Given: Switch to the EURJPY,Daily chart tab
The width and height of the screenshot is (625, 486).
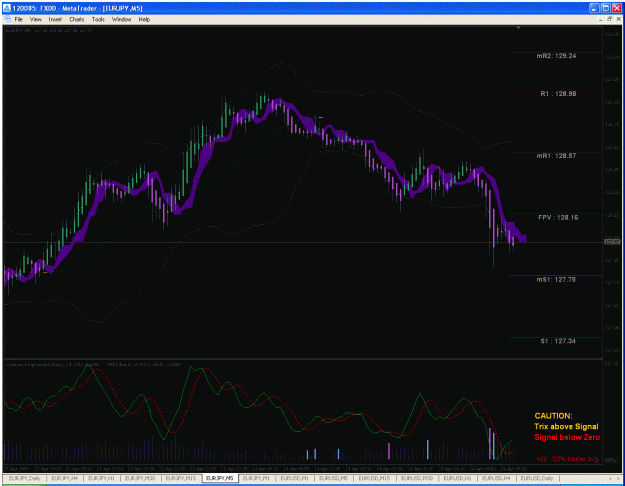Looking at the screenshot, I should tap(25, 478).
